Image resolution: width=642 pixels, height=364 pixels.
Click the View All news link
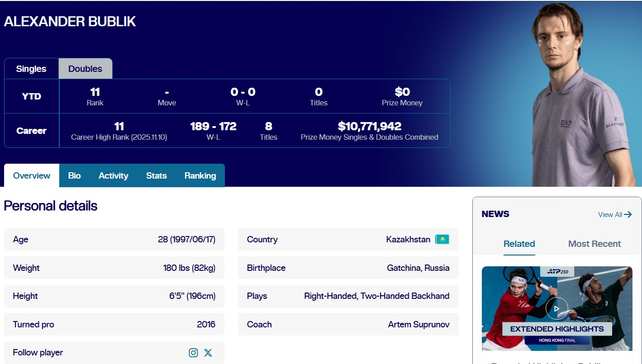coord(610,215)
